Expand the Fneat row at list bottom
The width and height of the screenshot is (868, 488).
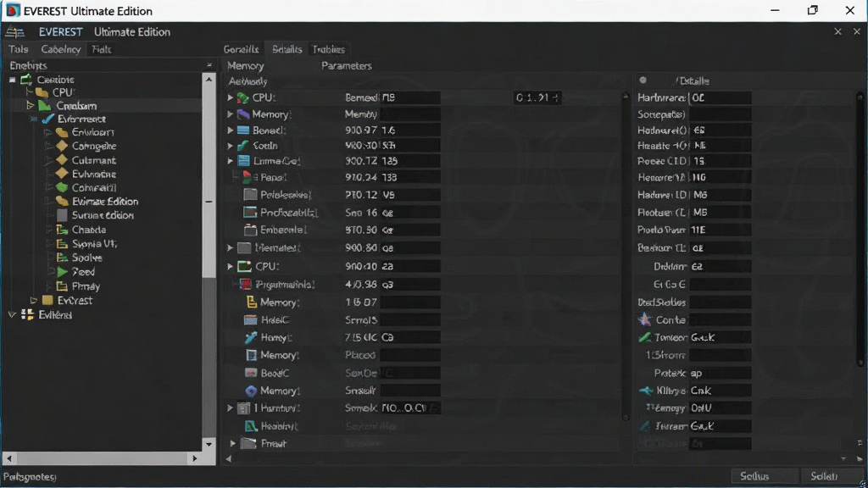232,444
